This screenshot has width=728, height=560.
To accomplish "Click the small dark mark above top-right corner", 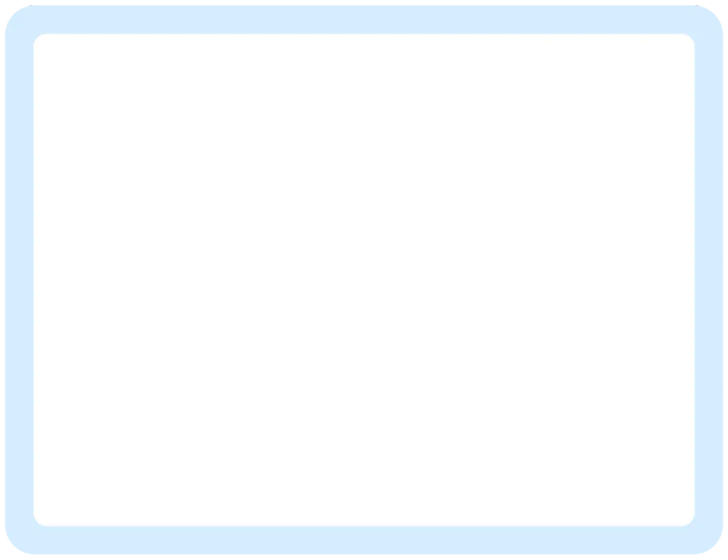I will click(697, 5).
